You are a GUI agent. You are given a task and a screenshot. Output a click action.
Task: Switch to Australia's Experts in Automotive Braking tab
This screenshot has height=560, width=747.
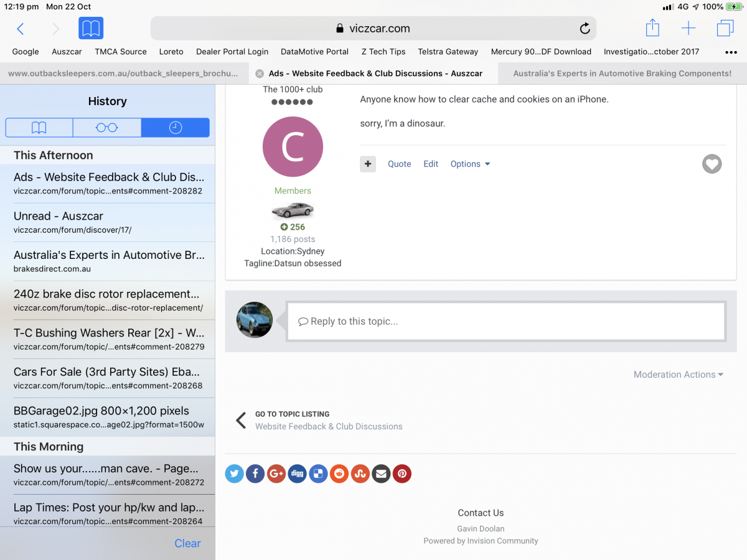pos(622,73)
